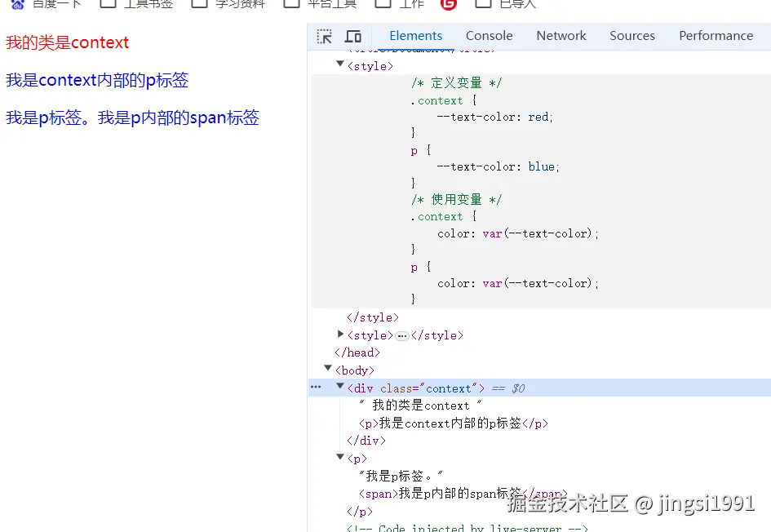
Task: Click the red G bookmark icon
Action: 449,4
